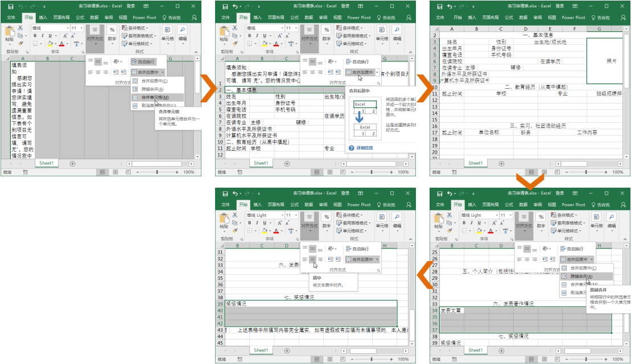Image resolution: width=631 pixels, height=364 pixels.
Task: Click new sheet plus icon in top-right window
Action: click(x=501, y=164)
